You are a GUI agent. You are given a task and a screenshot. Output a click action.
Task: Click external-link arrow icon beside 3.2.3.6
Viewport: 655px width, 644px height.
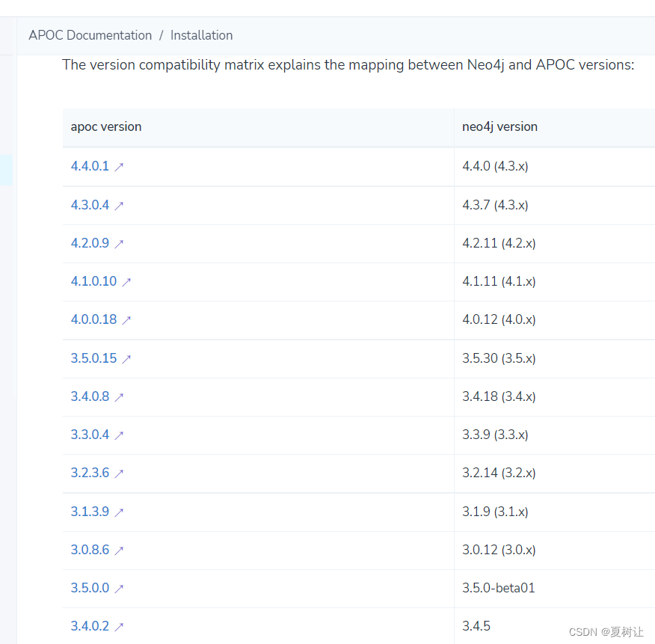coord(119,473)
